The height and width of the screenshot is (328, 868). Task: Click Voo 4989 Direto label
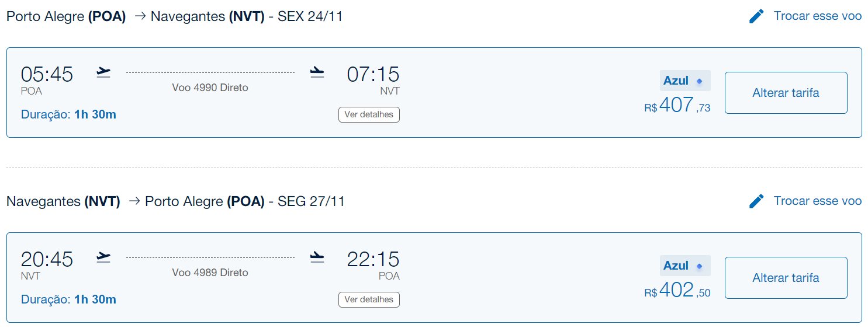(210, 273)
